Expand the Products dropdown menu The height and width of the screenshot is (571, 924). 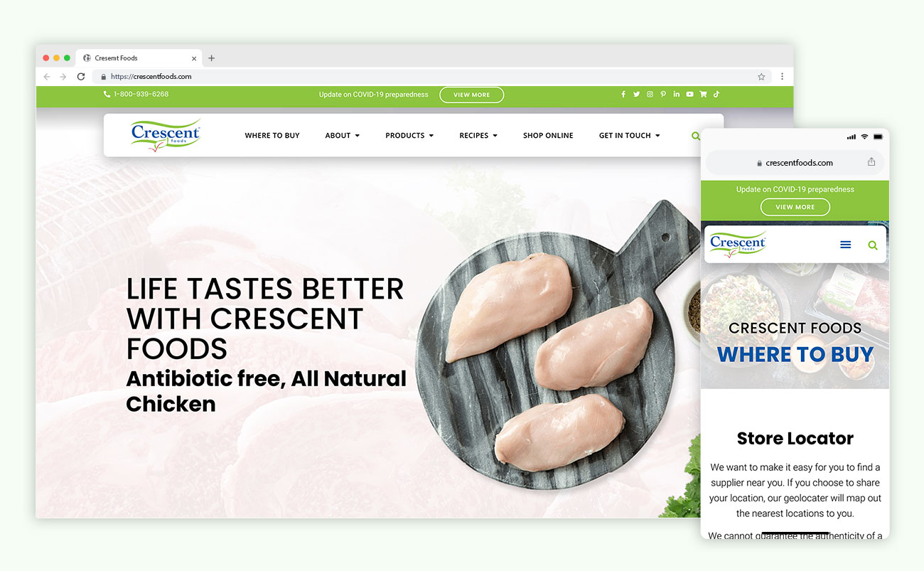409,135
